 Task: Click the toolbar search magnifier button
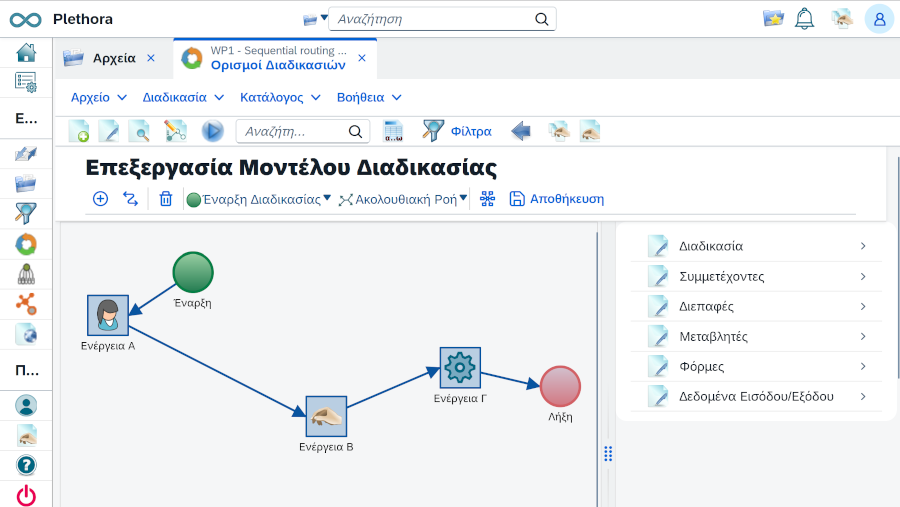(x=355, y=131)
